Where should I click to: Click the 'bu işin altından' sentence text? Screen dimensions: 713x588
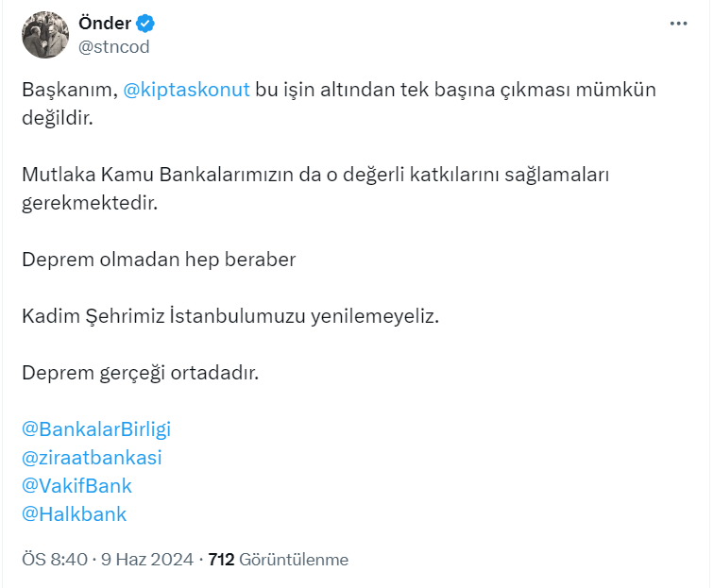pos(321,90)
